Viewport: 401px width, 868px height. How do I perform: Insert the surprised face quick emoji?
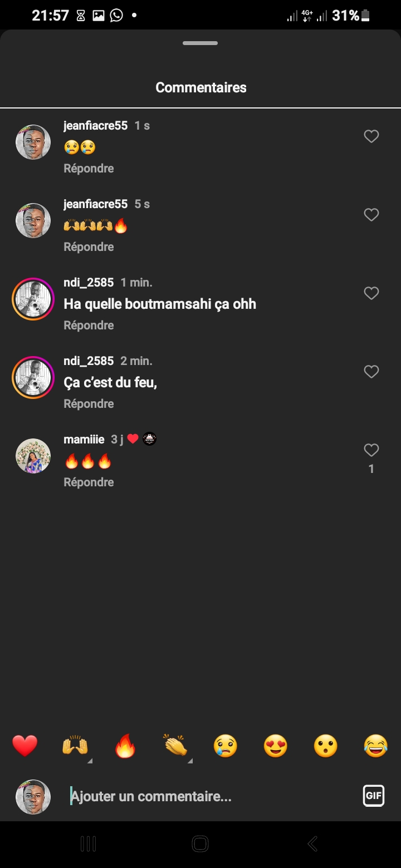tap(326, 746)
